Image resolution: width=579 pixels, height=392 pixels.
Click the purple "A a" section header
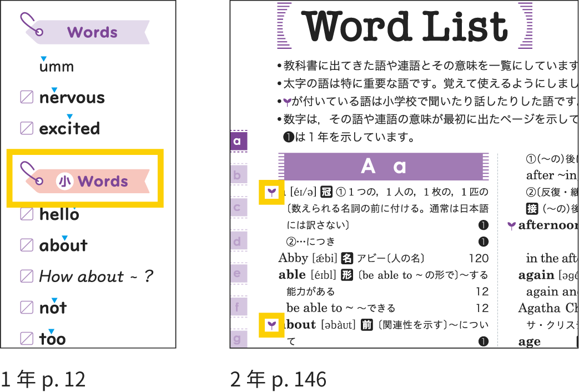tap(383, 166)
